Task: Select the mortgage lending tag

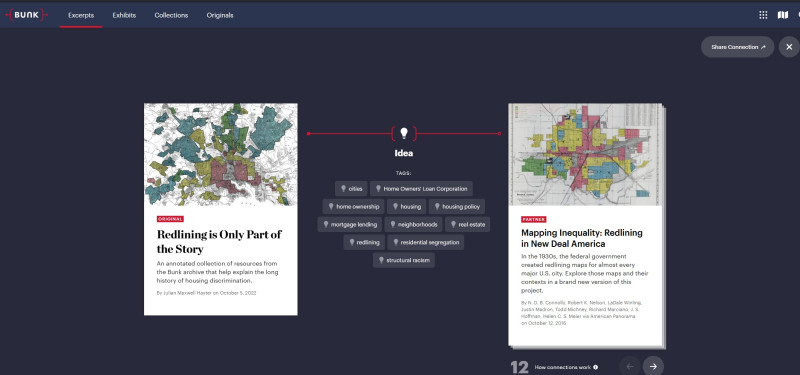Action: [349, 224]
